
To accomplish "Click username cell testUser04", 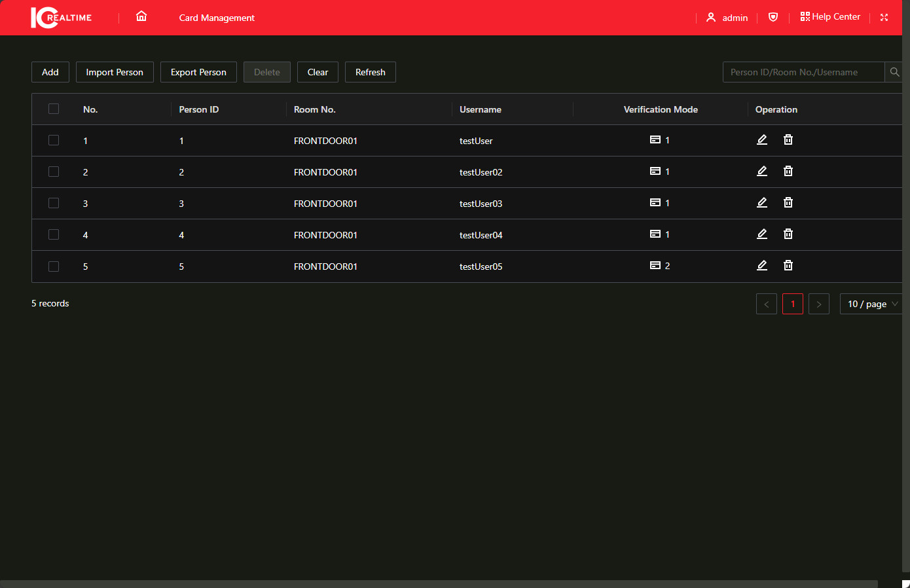I will pos(481,235).
